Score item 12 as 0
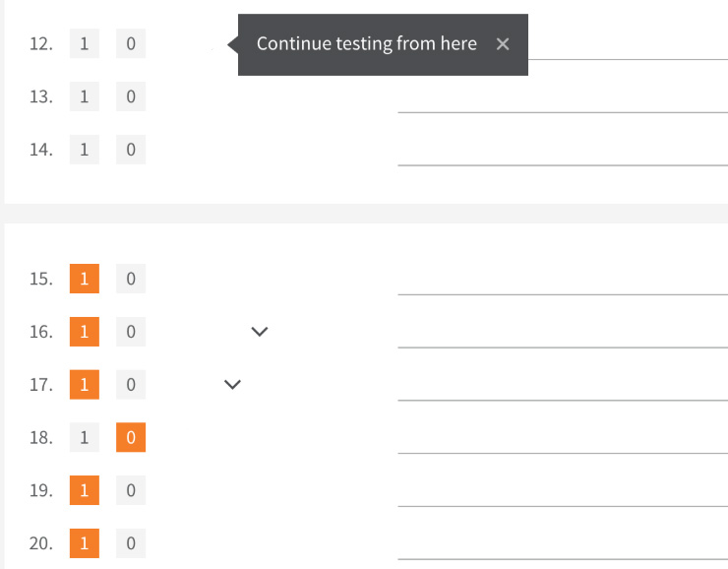This screenshot has width=728, height=569. [x=131, y=43]
